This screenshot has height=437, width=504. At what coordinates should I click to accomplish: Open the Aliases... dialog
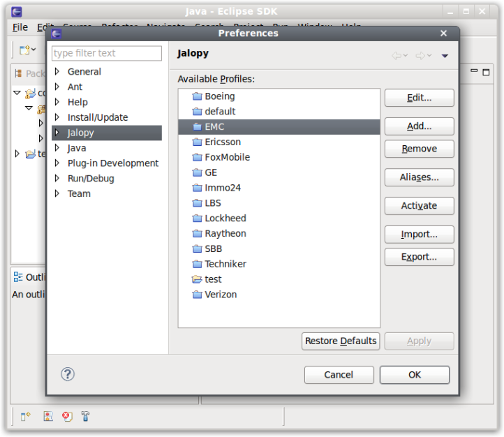click(419, 177)
